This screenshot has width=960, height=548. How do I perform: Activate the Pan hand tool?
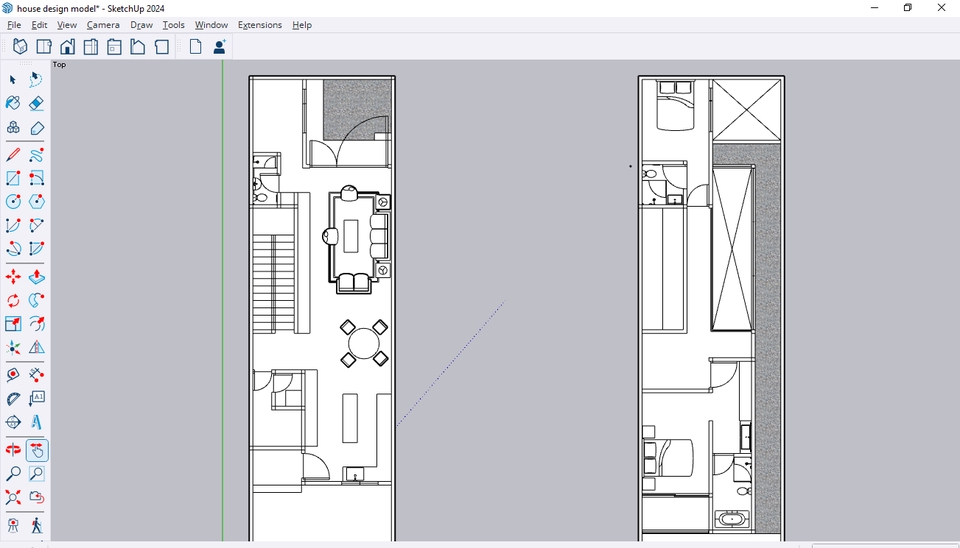tap(37, 451)
